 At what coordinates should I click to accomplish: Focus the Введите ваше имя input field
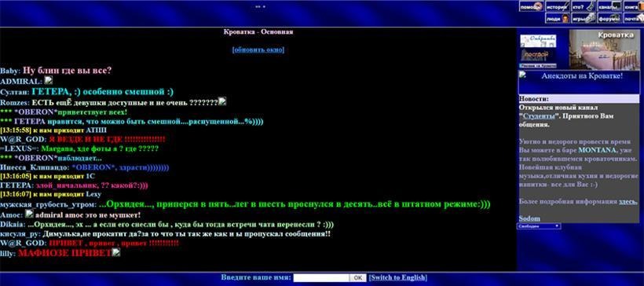[x=321, y=278]
